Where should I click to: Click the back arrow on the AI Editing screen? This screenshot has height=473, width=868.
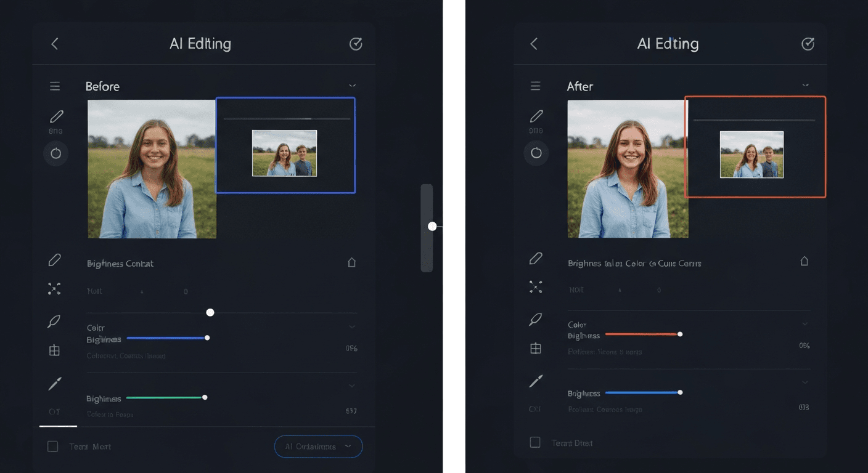tap(54, 43)
